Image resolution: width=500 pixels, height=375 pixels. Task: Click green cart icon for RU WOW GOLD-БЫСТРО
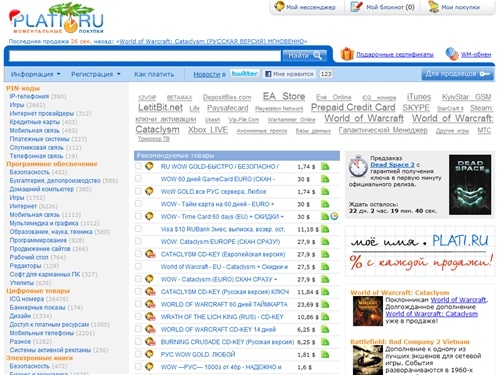(x=325, y=166)
